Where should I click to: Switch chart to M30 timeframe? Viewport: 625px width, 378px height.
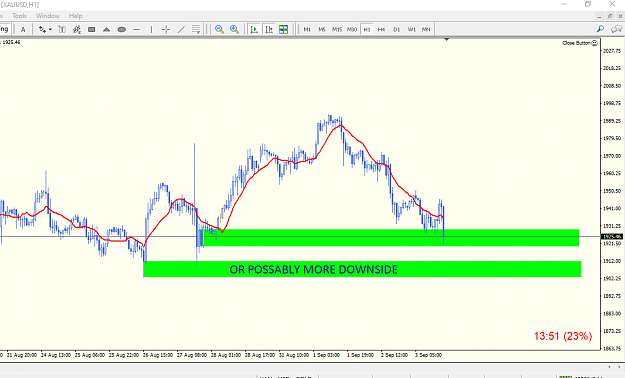point(352,30)
